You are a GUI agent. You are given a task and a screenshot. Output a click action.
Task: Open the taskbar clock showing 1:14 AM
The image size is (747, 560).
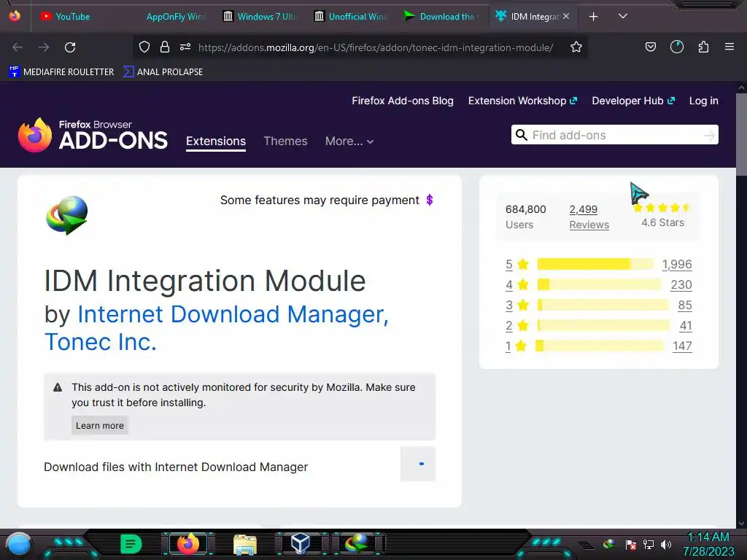708,544
